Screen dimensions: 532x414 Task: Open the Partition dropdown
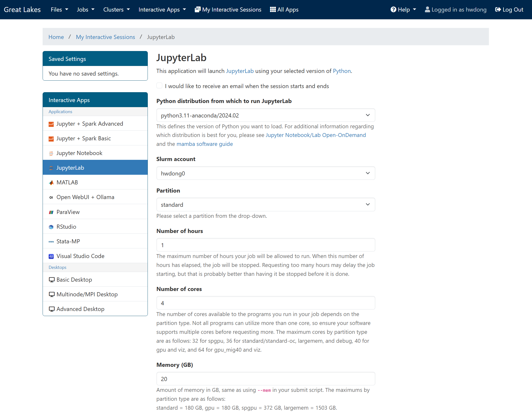coord(266,205)
